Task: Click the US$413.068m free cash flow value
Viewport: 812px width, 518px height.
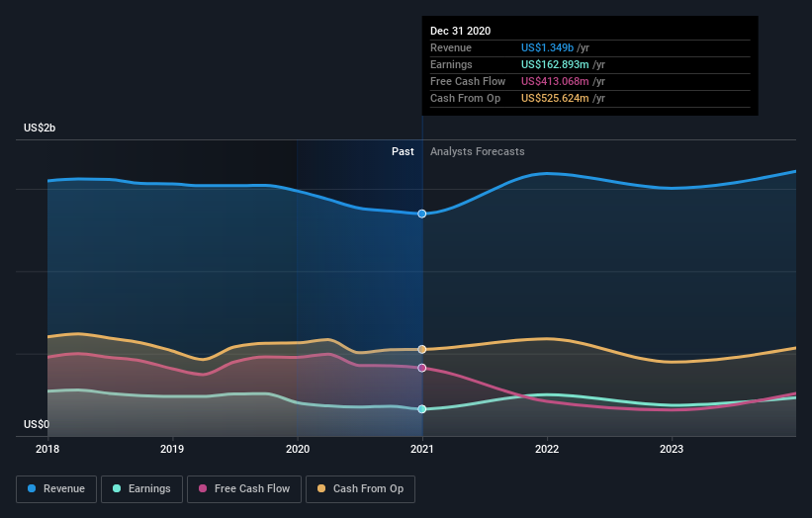Action: pyautogui.click(x=555, y=81)
